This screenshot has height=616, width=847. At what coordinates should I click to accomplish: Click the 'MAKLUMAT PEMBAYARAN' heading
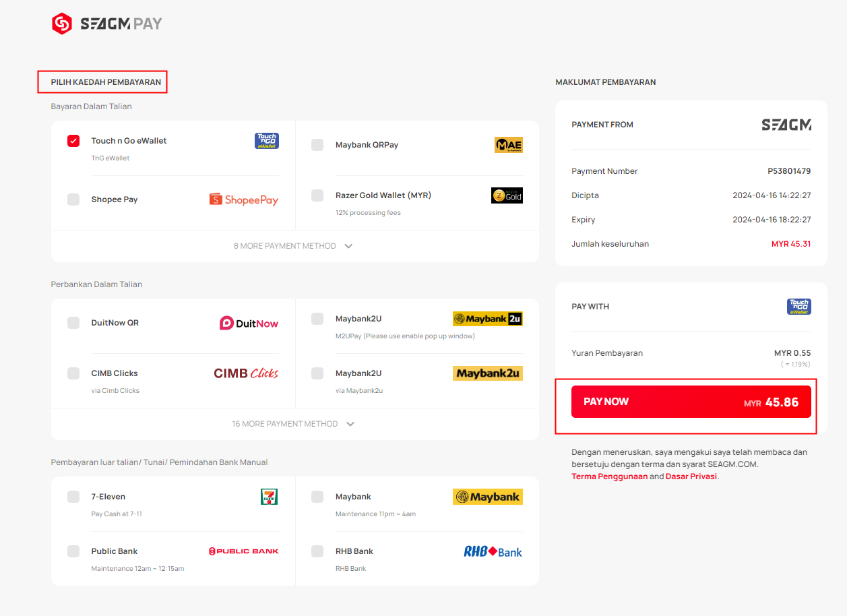[x=606, y=82]
